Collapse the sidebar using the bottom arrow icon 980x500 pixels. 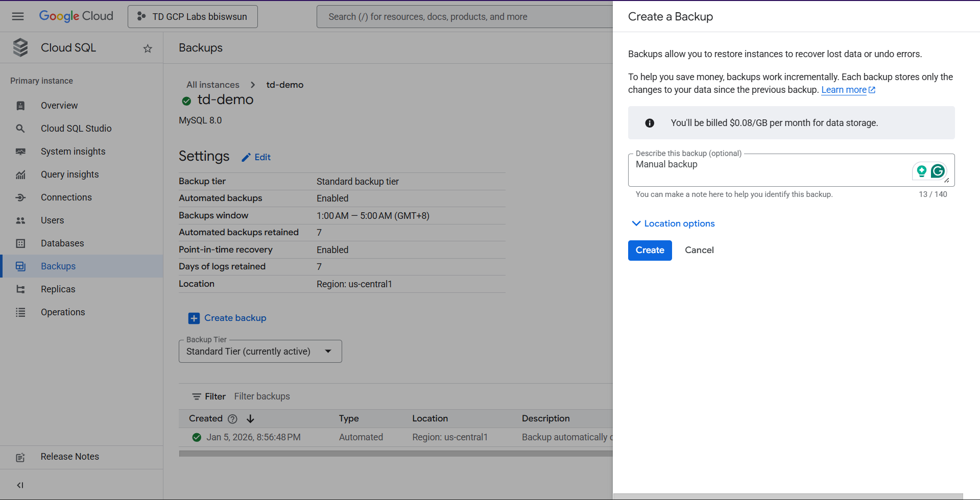tap(20, 485)
